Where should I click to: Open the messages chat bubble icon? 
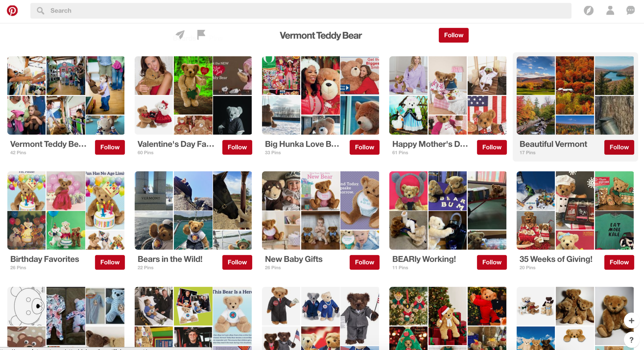pyautogui.click(x=630, y=10)
